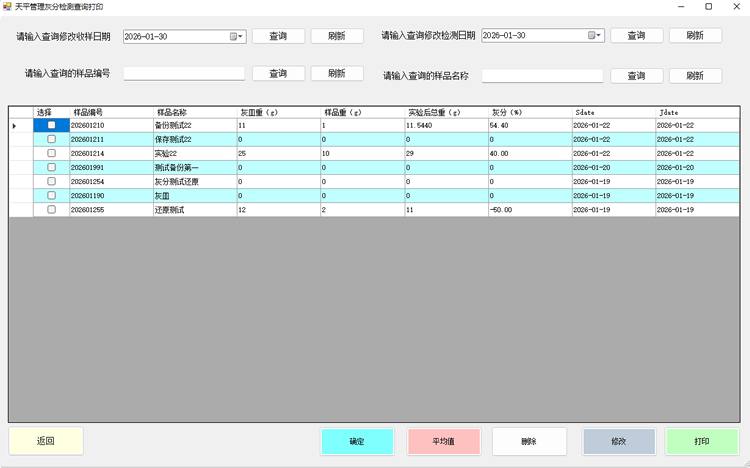This screenshot has width=750, height=468.
Task: Open calendar icon of the 收样日期 date picker
Action: [x=234, y=36]
